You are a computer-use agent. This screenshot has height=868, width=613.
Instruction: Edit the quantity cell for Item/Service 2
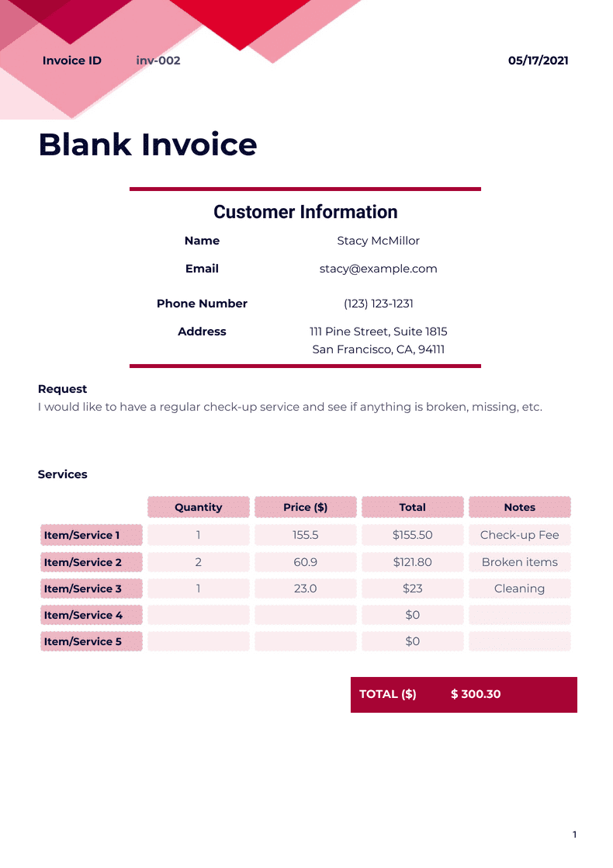[199, 562]
